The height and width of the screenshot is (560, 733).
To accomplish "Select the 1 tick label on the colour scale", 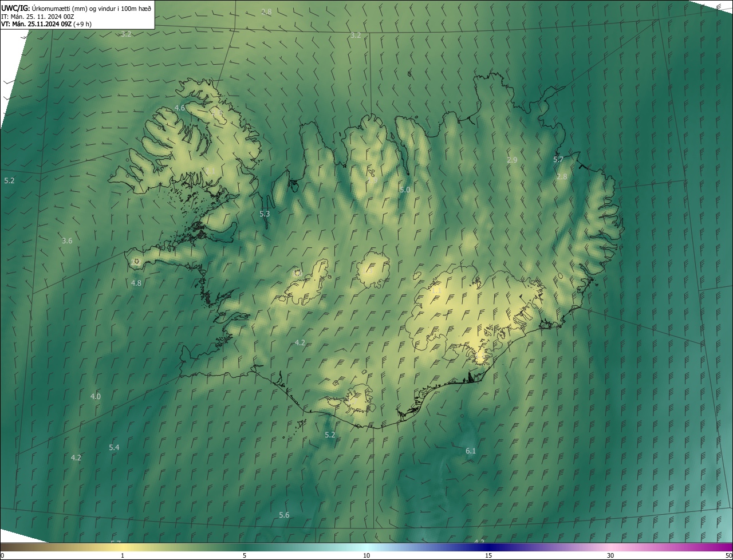I will click(123, 555).
